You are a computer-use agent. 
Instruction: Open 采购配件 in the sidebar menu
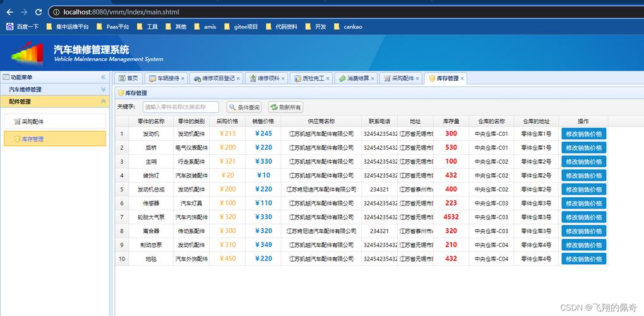pos(55,121)
